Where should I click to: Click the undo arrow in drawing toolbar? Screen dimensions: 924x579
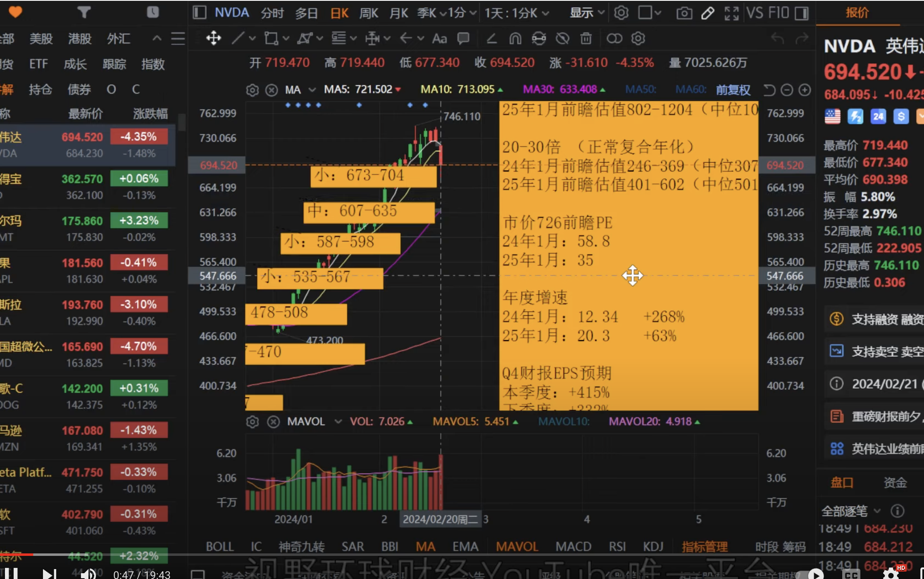[x=778, y=38]
